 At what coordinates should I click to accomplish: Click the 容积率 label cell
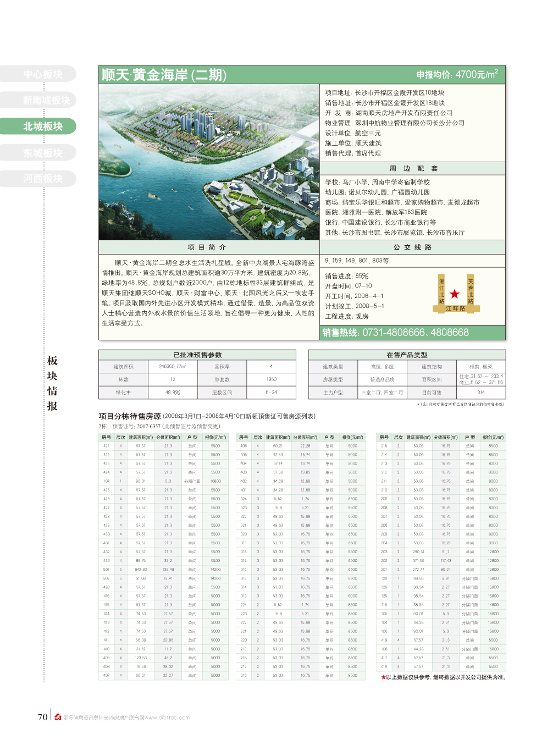coord(222,366)
